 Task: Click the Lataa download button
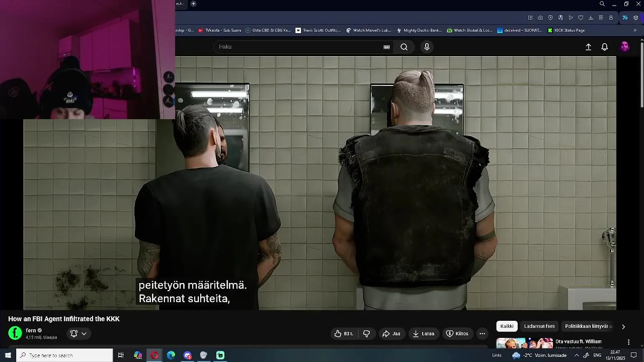424,333
